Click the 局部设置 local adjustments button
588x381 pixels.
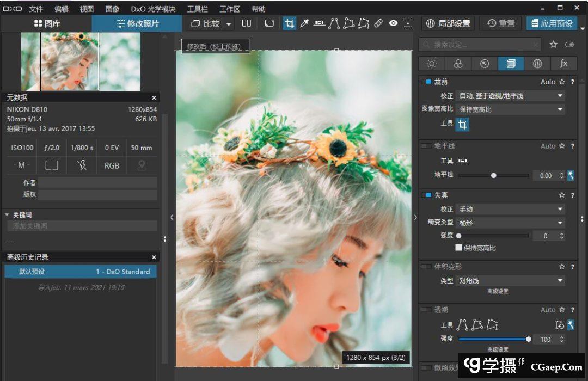(x=448, y=23)
